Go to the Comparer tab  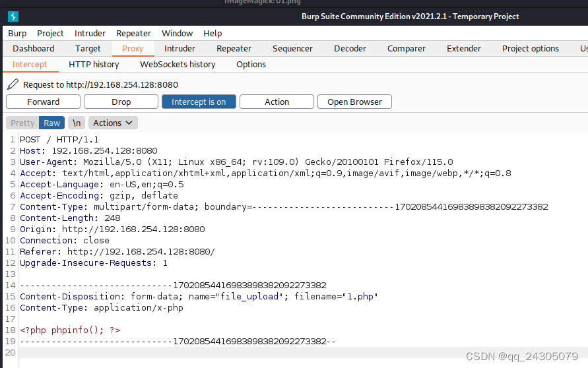coord(406,49)
